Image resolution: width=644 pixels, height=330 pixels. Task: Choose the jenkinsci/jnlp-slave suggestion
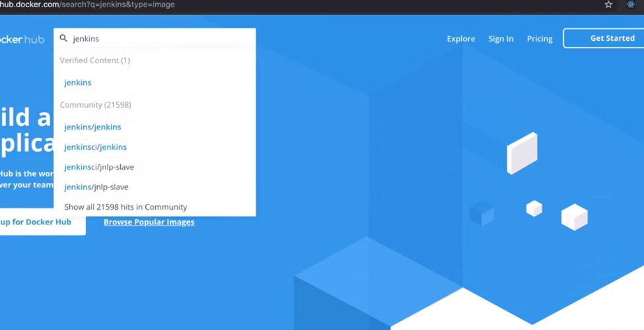(x=99, y=167)
